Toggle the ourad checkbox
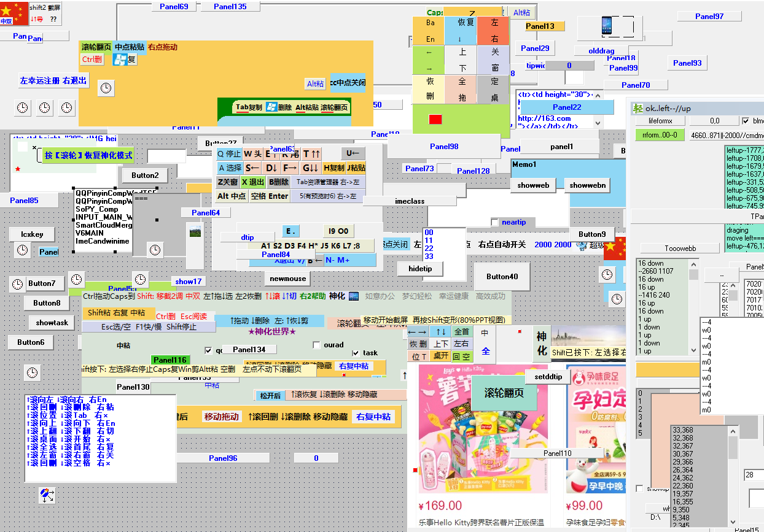The width and height of the screenshot is (764, 532). pyautogui.click(x=317, y=345)
